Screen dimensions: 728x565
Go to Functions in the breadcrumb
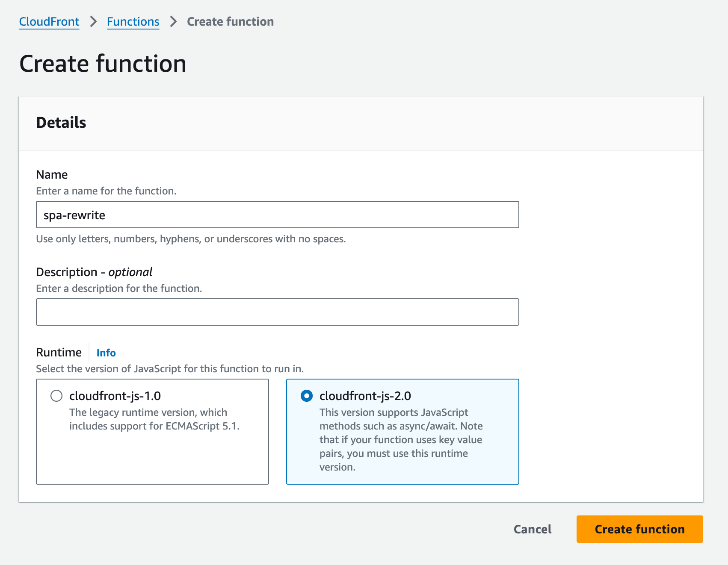(x=133, y=22)
